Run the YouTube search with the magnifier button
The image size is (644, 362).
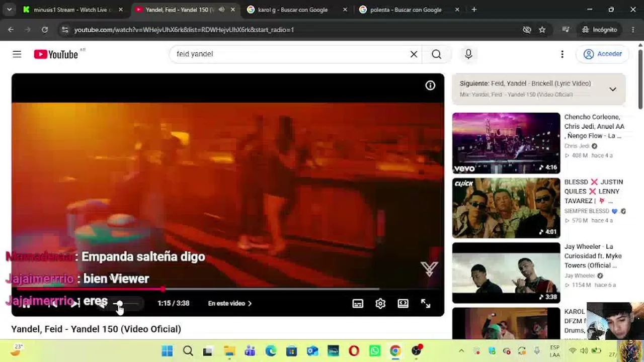coord(436,54)
